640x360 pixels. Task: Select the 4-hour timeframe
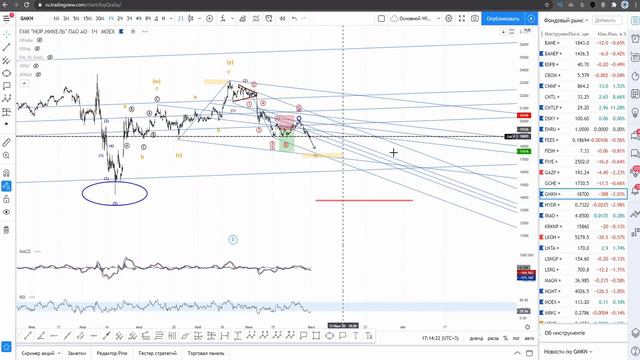coord(138,18)
